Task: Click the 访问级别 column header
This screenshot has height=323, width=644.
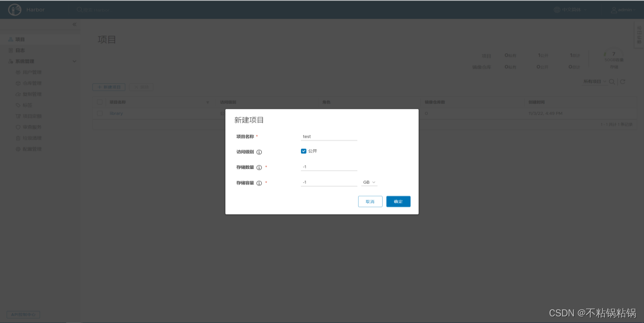Action: click(x=228, y=102)
